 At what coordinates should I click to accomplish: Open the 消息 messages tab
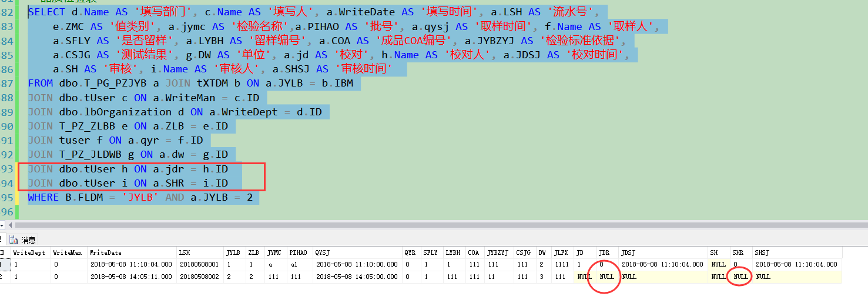pos(24,240)
